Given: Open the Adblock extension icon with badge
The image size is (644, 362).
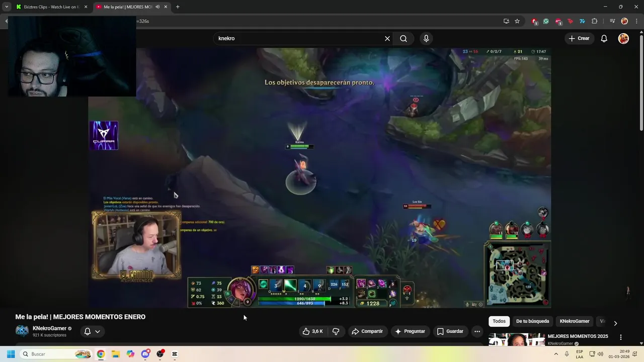Looking at the screenshot, I should [x=558, y=21].
